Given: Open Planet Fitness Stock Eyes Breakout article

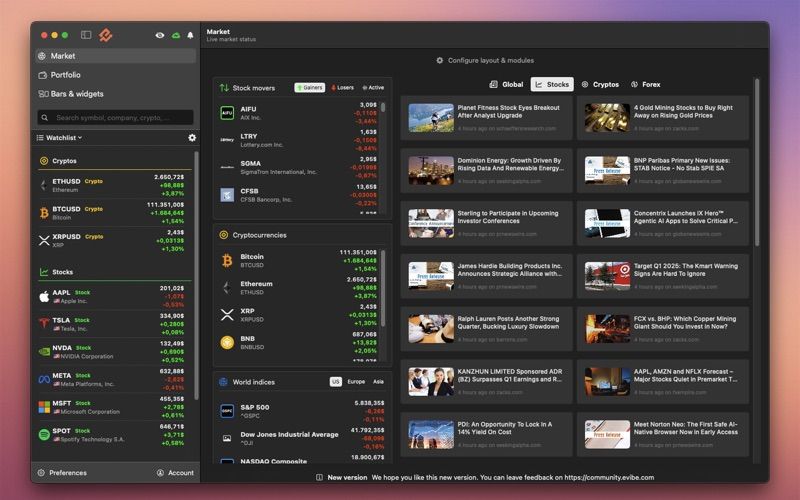Looking at the screenshot, I should click(487, 118).
